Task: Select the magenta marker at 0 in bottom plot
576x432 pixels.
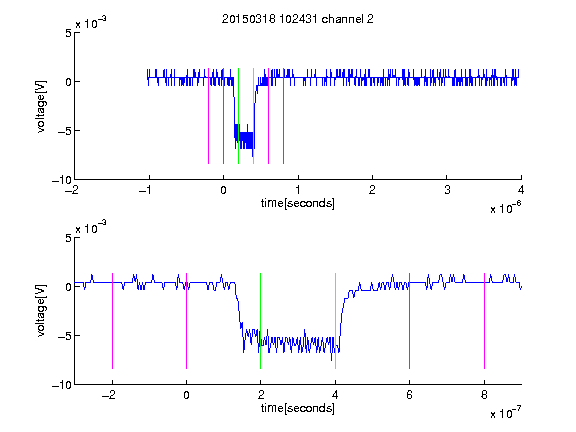Action: 187,321
